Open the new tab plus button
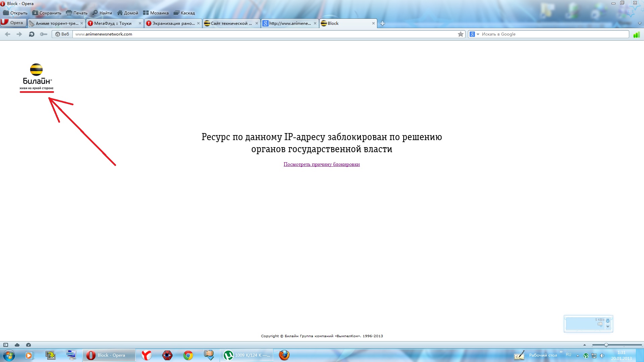This screenshot has width=644, height=362. (382, 23)
